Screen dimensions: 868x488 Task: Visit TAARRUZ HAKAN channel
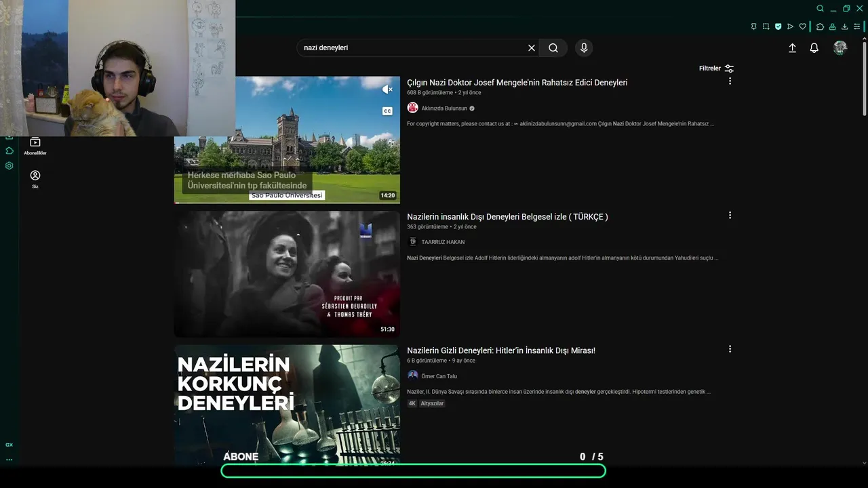[443, 242]
